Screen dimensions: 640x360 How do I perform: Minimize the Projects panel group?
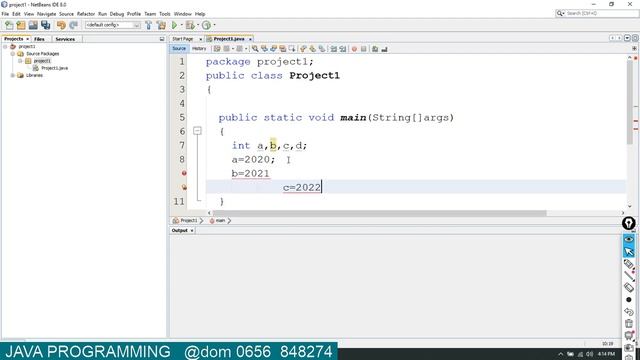coord(162,39)
